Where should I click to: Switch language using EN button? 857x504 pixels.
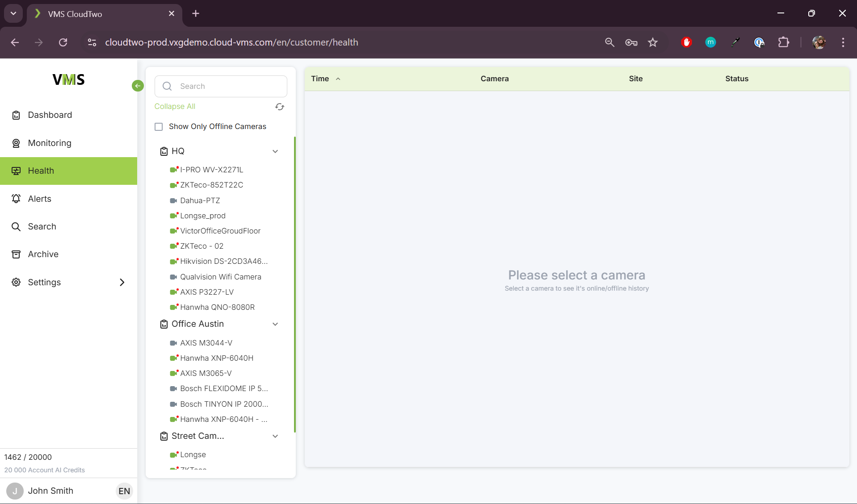[x=124, y=491]
